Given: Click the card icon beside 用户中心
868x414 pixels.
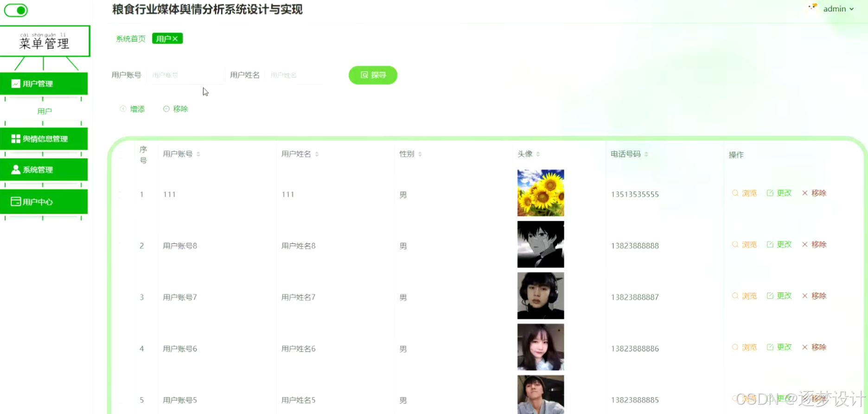Looking at the screenshot, I should 16,202.
